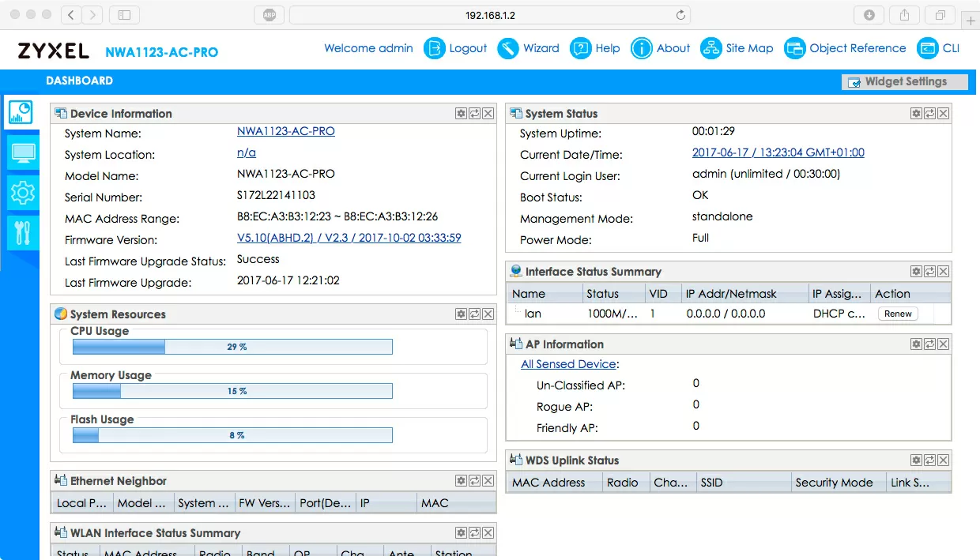The height and width of the screenshot is (560, 980).
Task: Open System Resources widget settings gear
Action: (461, 314)
